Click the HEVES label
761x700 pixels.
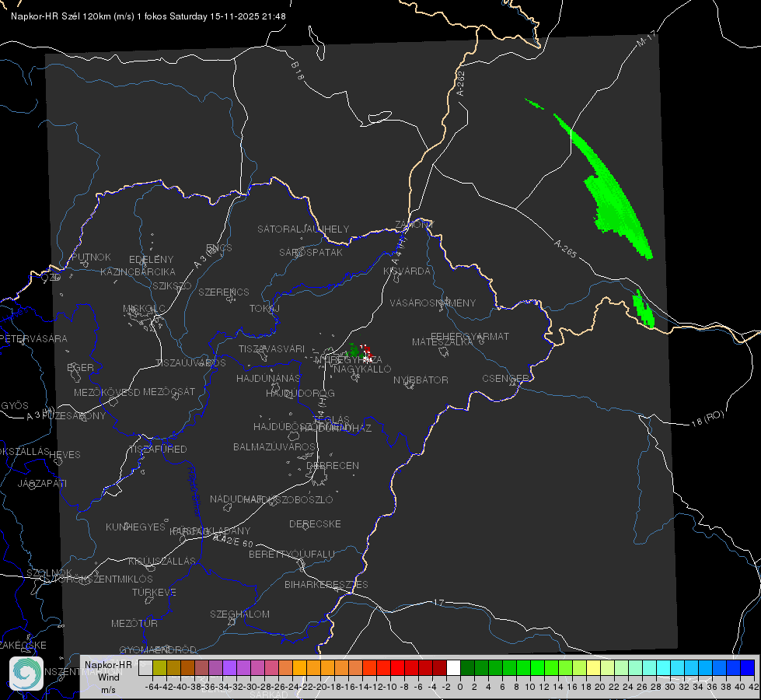pyautogui.click(x=65, y=455)
